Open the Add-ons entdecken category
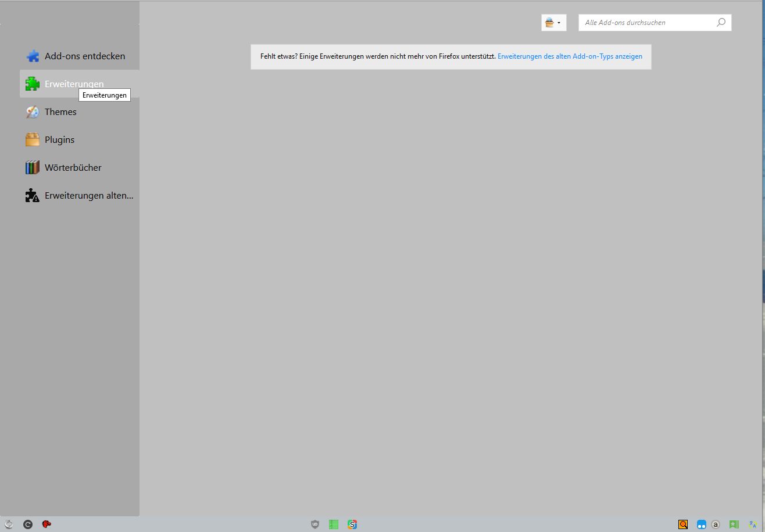The image size is (765, 532). click(x=80, y=56)
